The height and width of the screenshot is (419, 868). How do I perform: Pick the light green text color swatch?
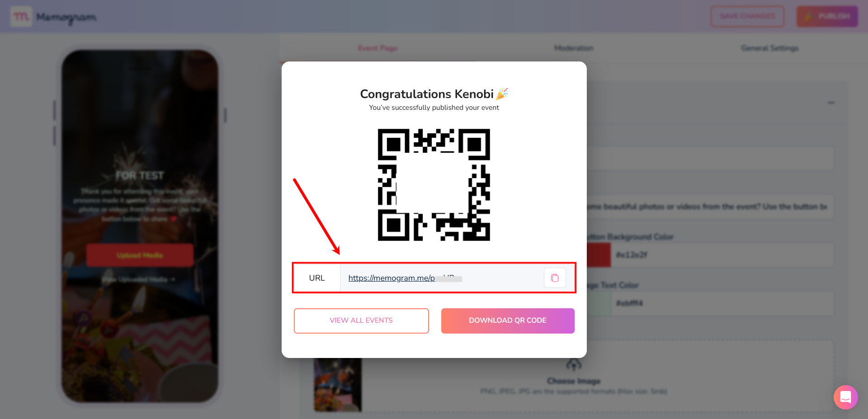click(599, 303)
